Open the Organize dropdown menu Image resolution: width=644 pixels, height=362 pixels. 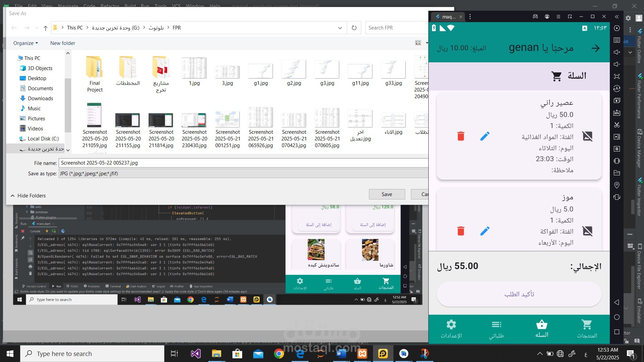(x=26, y=43)
